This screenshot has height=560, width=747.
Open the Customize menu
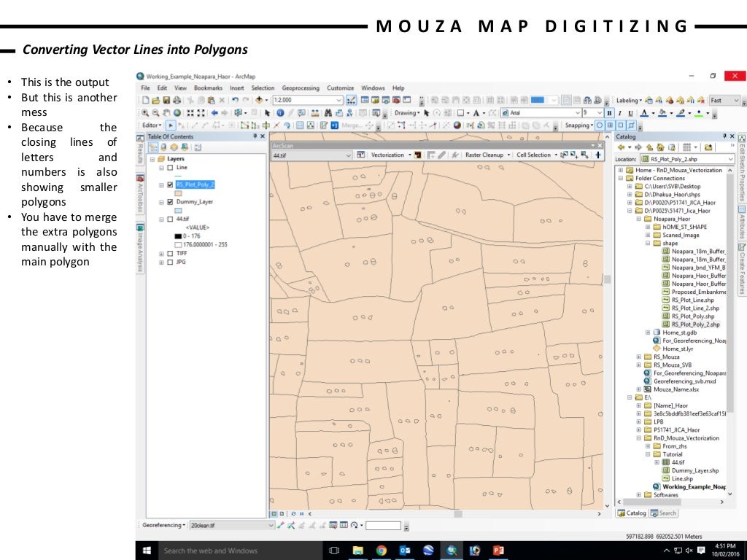pos(340,88)
